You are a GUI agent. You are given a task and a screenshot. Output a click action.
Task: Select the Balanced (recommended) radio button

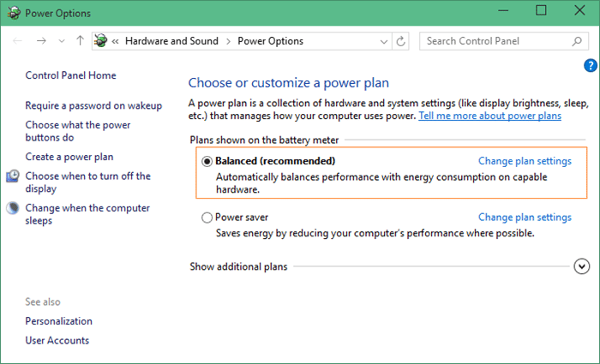[207, 161]
